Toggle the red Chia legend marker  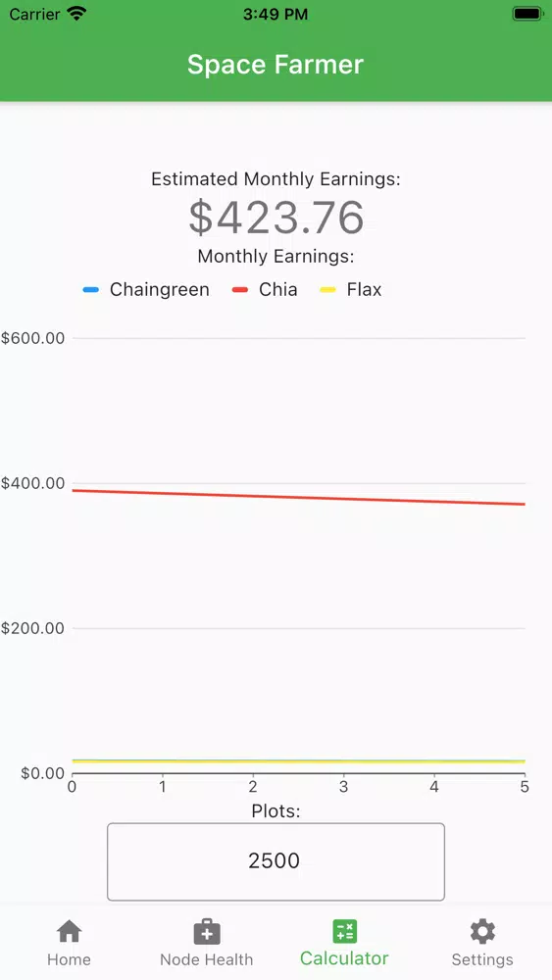pos(240,290)
